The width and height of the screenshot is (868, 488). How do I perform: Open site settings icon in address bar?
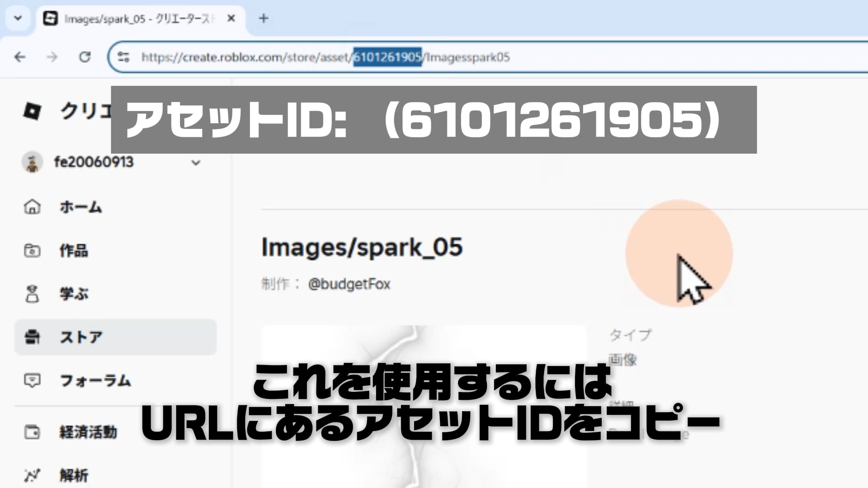pyautogui.click(x=123, y=57)
